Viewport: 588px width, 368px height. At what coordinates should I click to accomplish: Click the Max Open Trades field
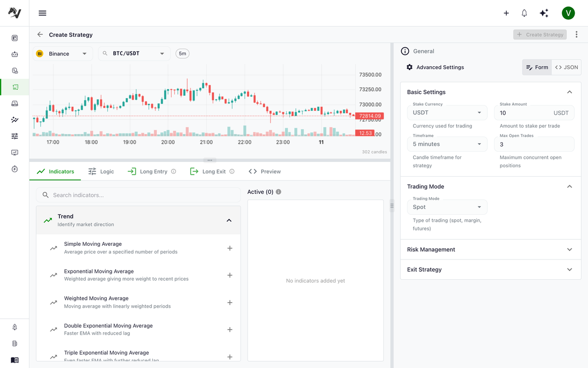coord(534,144)
